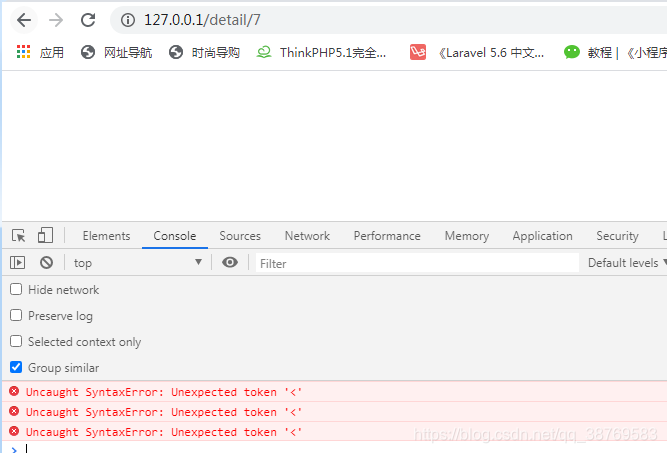The image size is (667, 453).
Task: Create a live expression with eye icon
Action: click(230, 262)
